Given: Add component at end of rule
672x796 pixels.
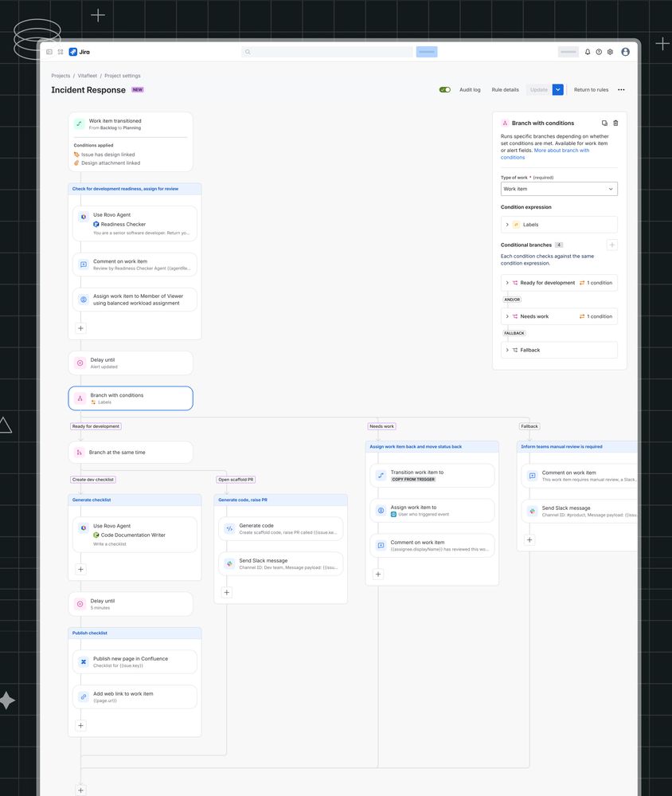Looking at the screenshot, I should [80, 790].
